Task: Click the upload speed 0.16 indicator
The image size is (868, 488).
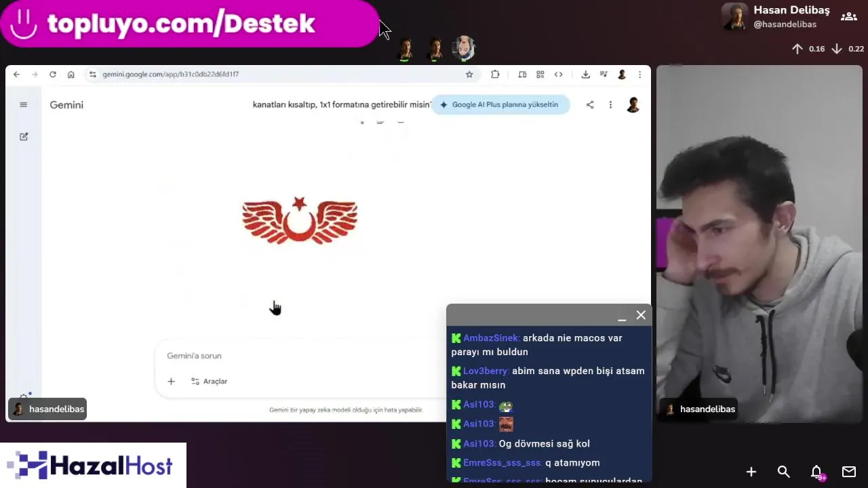Action: pos(808,49)
